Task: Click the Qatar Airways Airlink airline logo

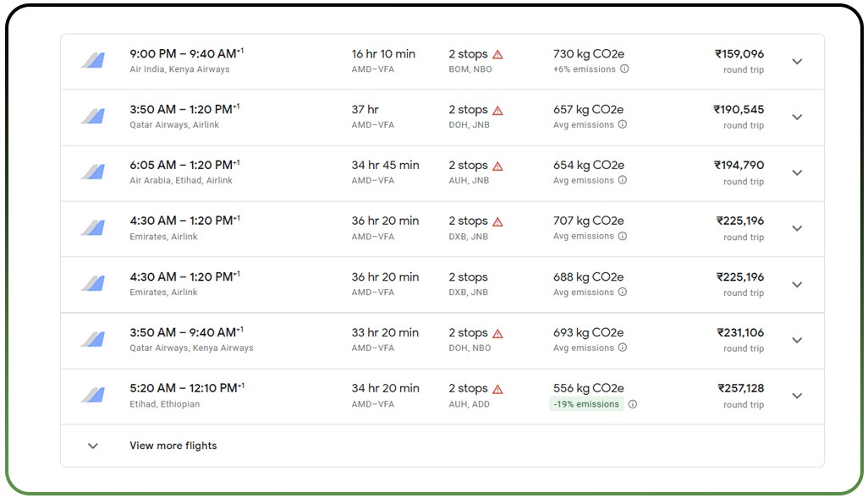Action: point(91,116)
